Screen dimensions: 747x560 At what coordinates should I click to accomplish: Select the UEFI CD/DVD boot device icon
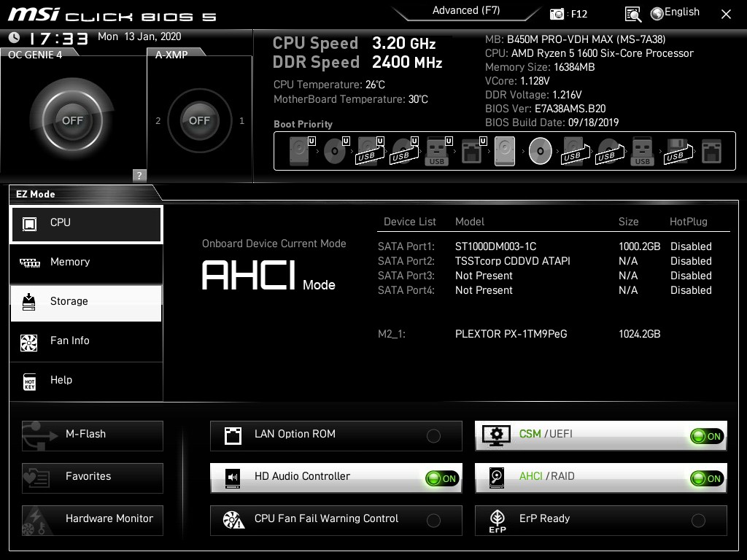click(x=336, y=151)
